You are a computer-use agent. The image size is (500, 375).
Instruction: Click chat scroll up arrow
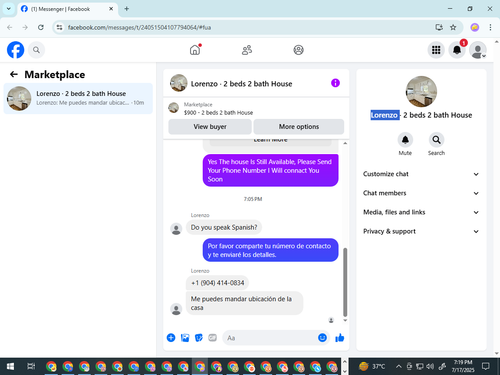345,143
